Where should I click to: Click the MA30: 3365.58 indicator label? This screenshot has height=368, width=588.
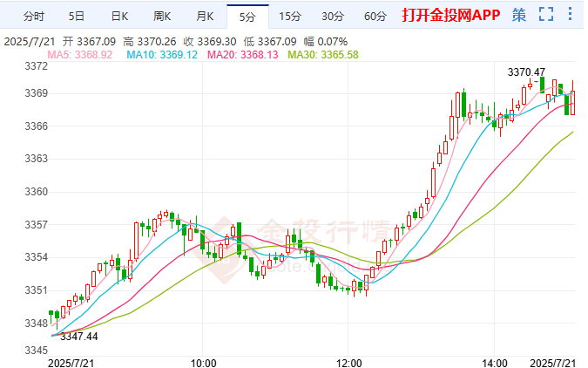point(323,55)
